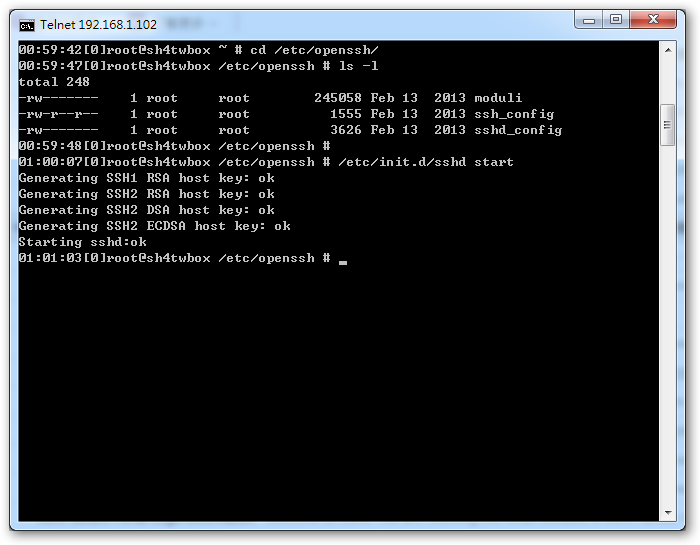This screenshot has height=545, width=700.
Task: Click 'Generating SSH2 RSA host key: ok' line
Action: [x=146, y=194]
